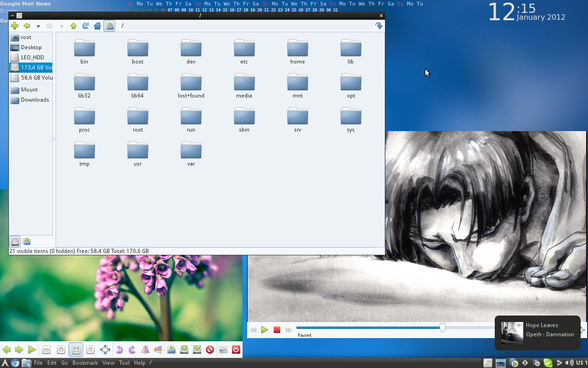Quit the image viewer with the red power icon
The image size is (588, 368).
coord(236,350)
